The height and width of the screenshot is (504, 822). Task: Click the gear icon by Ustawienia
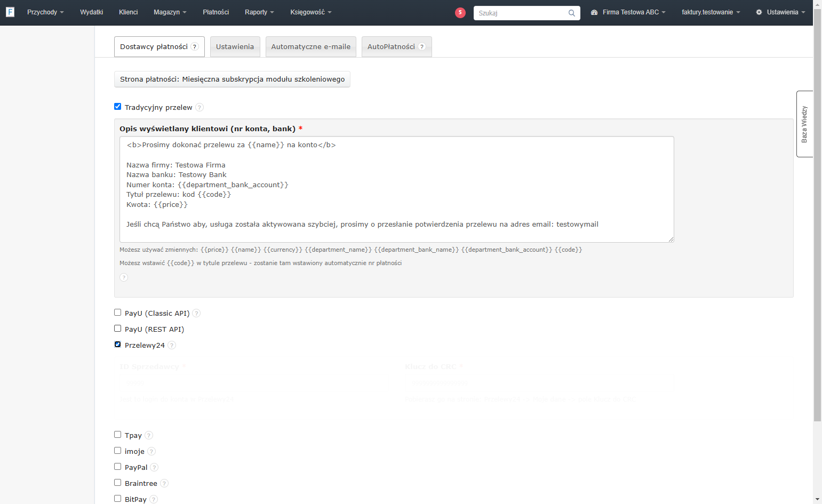click(759, 12)
